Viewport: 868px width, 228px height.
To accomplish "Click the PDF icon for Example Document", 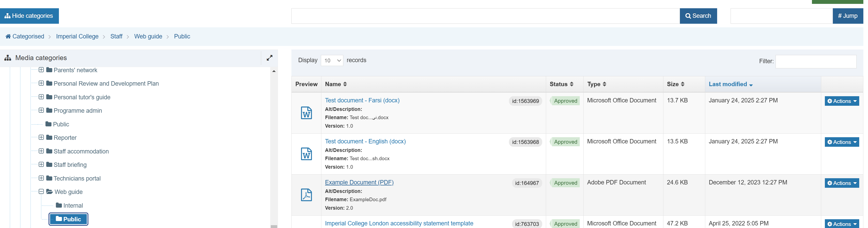I will (x=306, y=195).
